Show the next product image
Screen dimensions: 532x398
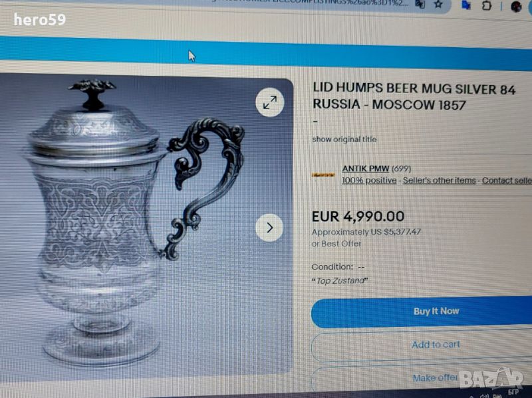pos(269,227)
